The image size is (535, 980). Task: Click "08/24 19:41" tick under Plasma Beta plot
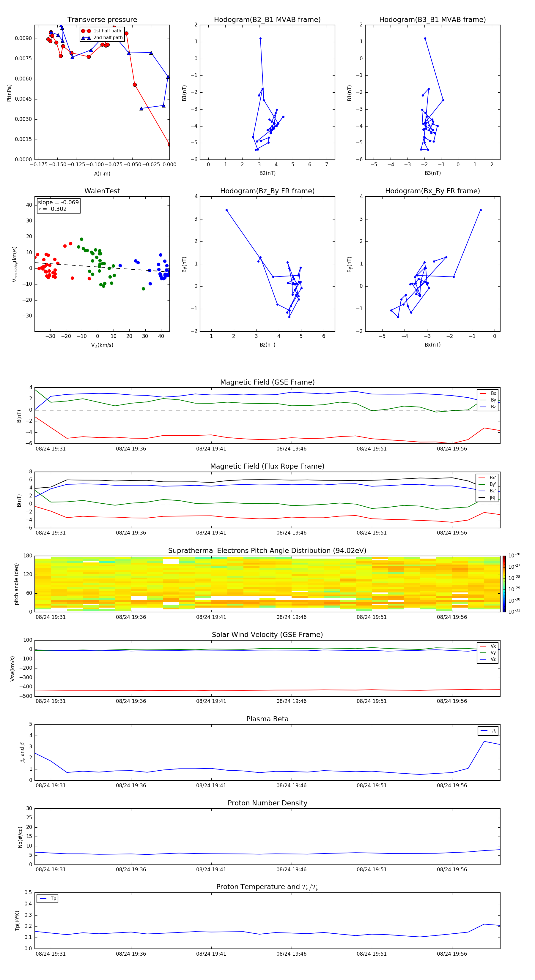coord(211,785)
